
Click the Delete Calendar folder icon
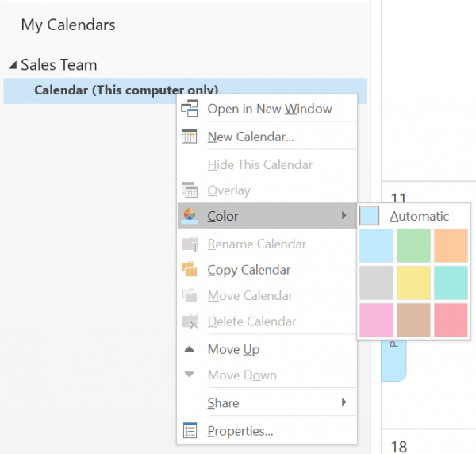(190, 321)
